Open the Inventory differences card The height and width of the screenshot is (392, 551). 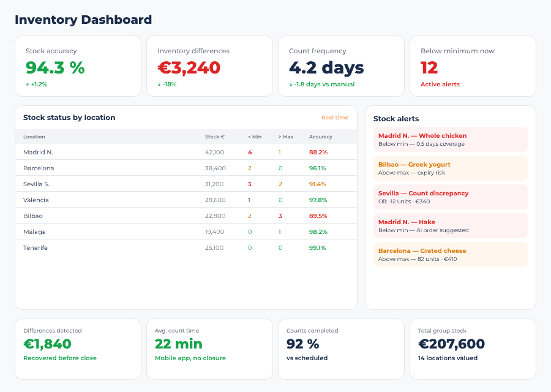(209, 66)
